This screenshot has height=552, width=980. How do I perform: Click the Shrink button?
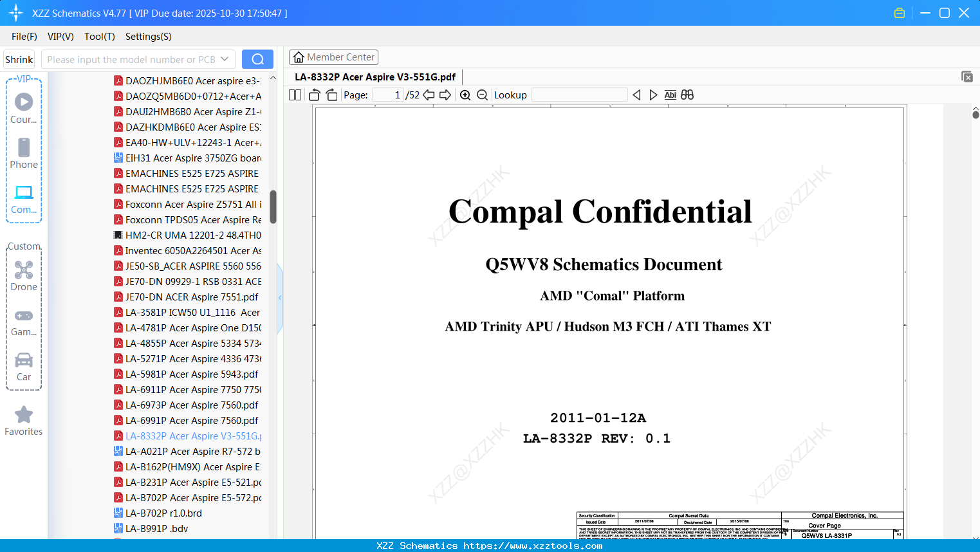pyautogui.click(x=19, y=59)
